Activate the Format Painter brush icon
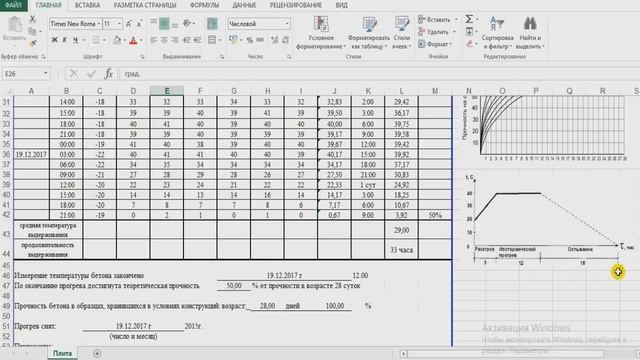 coord(33,43)
